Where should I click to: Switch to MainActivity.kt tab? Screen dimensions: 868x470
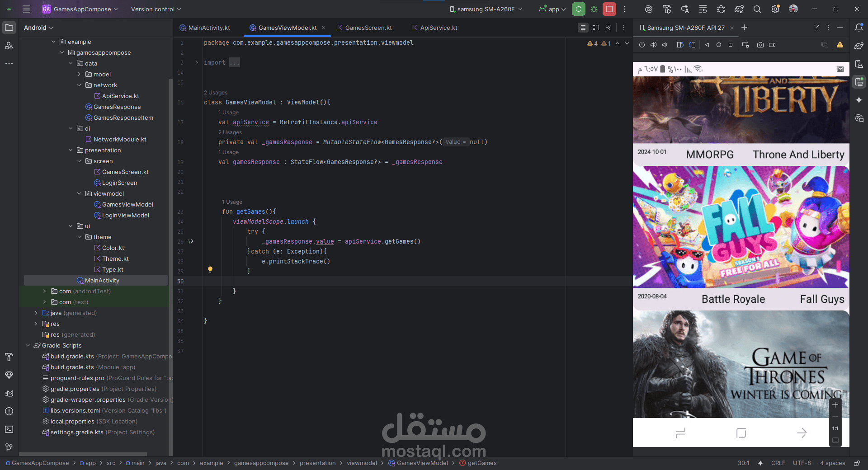pos(205,28)
